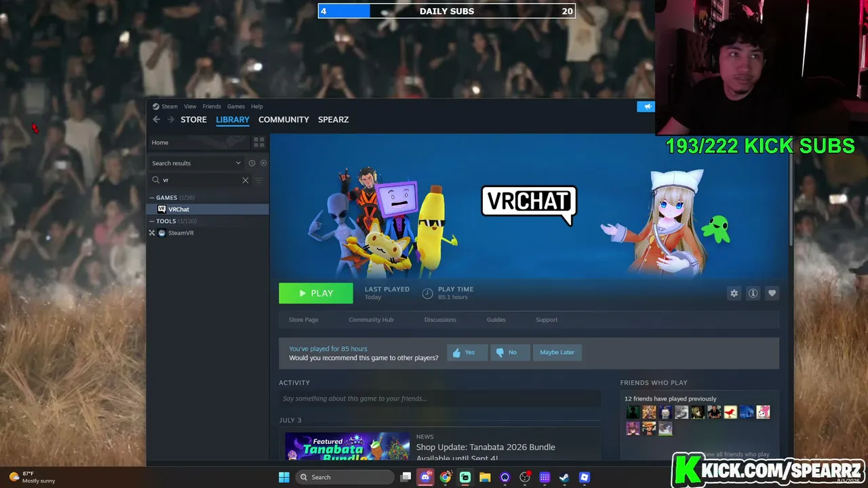Open the weather widget showing Mostly sunny

tap(33, 477)
